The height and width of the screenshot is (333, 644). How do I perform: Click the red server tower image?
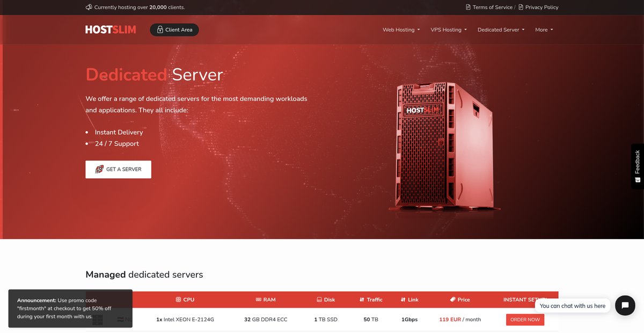click(x=444, y=146)
